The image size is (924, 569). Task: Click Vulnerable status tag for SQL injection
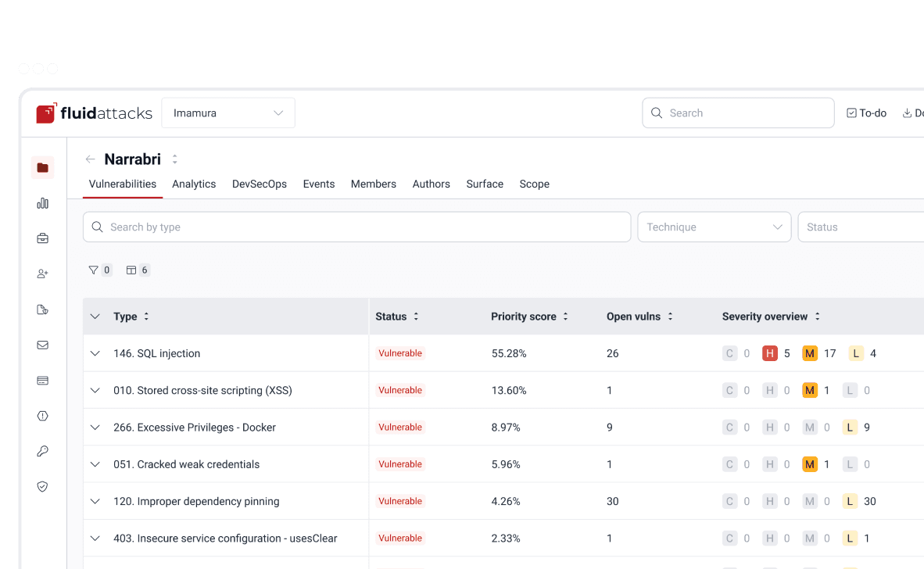pos(400,353)
